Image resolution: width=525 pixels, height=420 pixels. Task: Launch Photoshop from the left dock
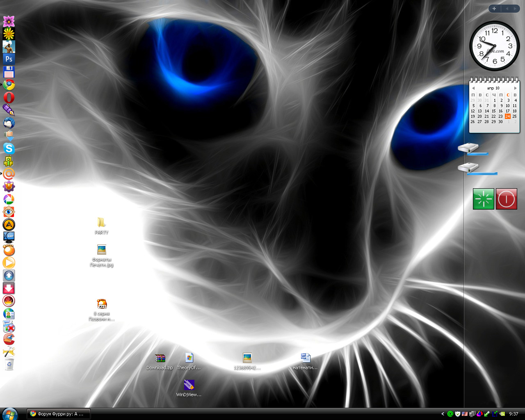pos(9,59)
